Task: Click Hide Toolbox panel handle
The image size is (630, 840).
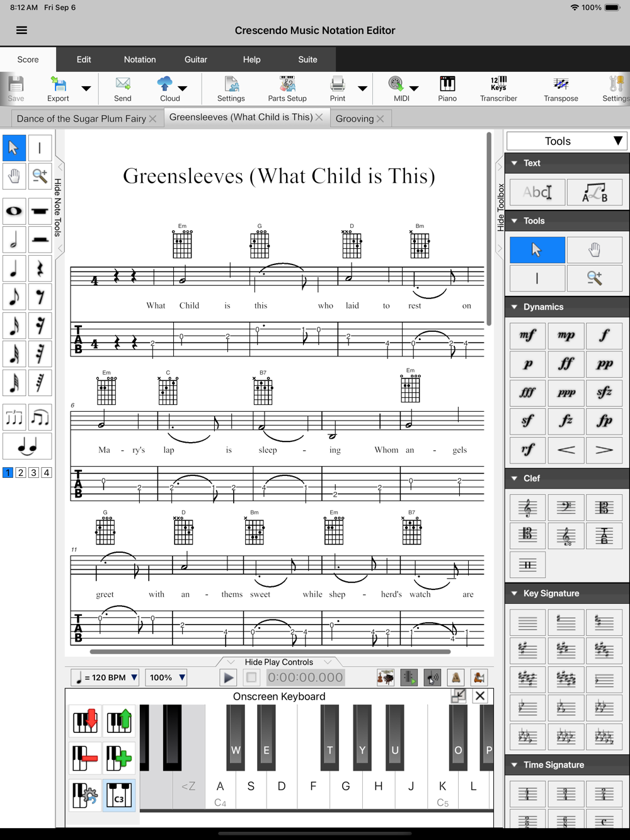Action: 501,208
